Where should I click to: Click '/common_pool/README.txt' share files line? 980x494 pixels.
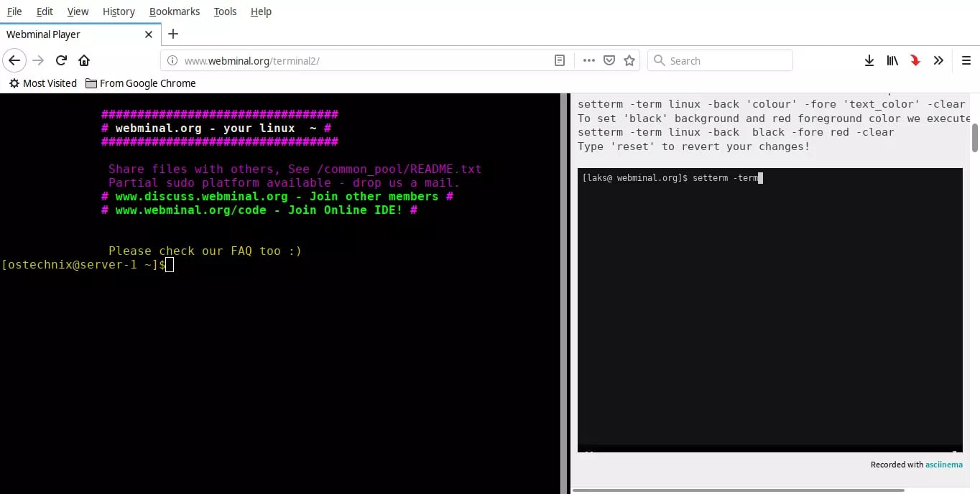pos(295,169)
